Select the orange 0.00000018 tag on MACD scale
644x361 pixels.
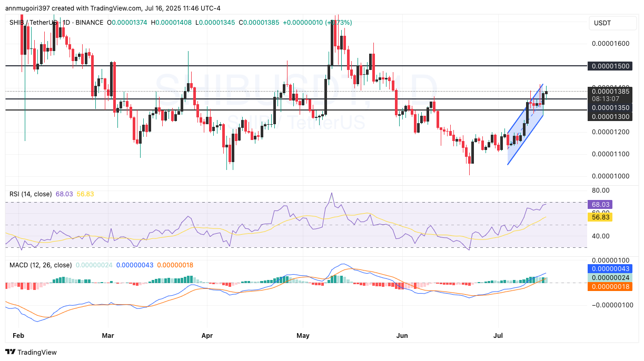click(x=610, y=286)
